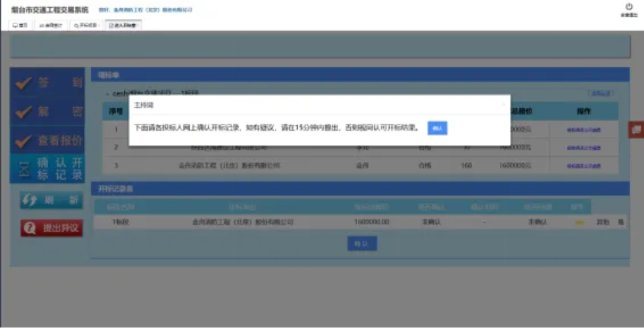Switch to the 首页 tab

(21, 25)
